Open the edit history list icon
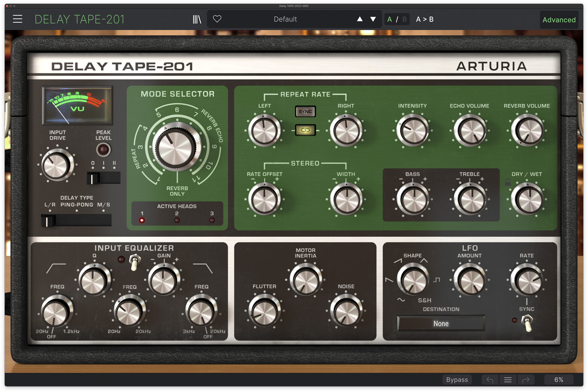The height and width of the screenshot is (392, 588). pos(508,380)
